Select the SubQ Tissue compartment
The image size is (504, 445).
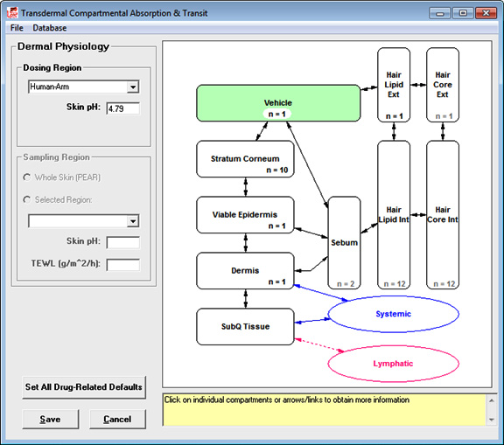(x=245, y=326)
